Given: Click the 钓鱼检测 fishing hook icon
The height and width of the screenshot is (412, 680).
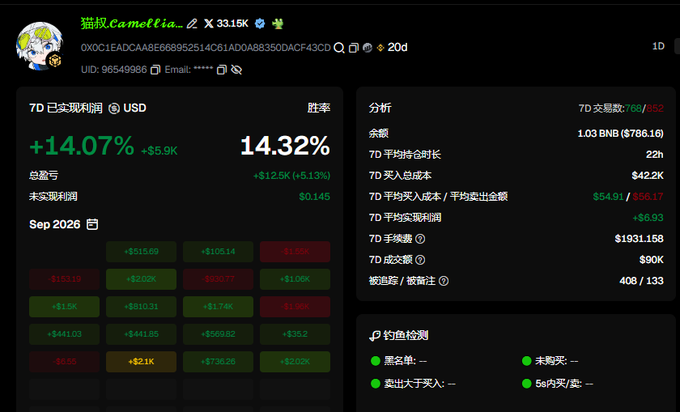Looking at the screenshot, I should coord(374,336).
